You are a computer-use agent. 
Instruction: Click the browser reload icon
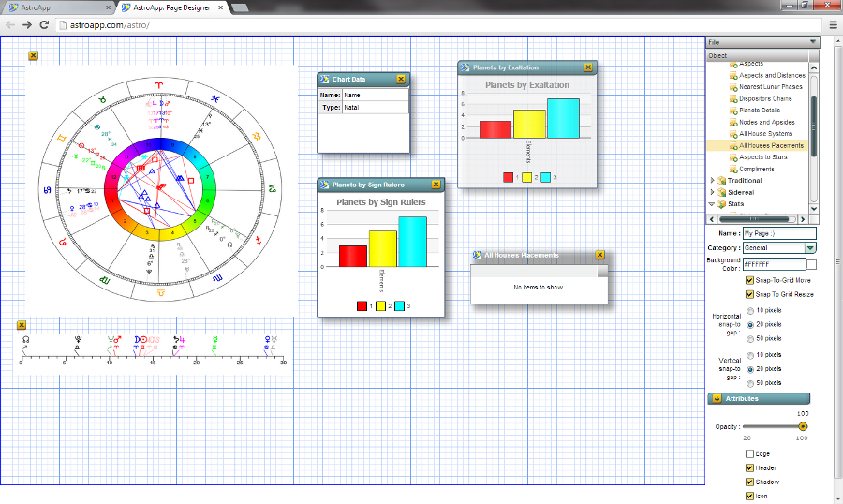coord(44,24)
